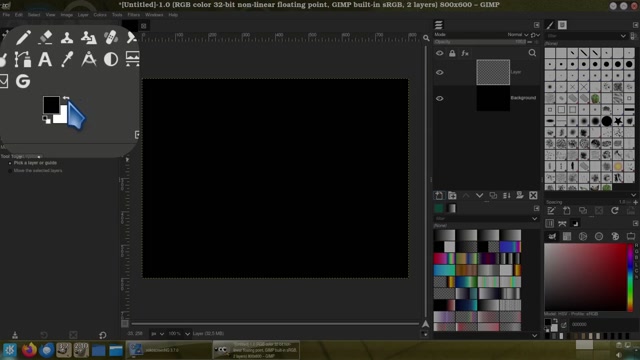This screenshot has height=360, width=640.
Task: Open the Colors menu
Action: 100,15
